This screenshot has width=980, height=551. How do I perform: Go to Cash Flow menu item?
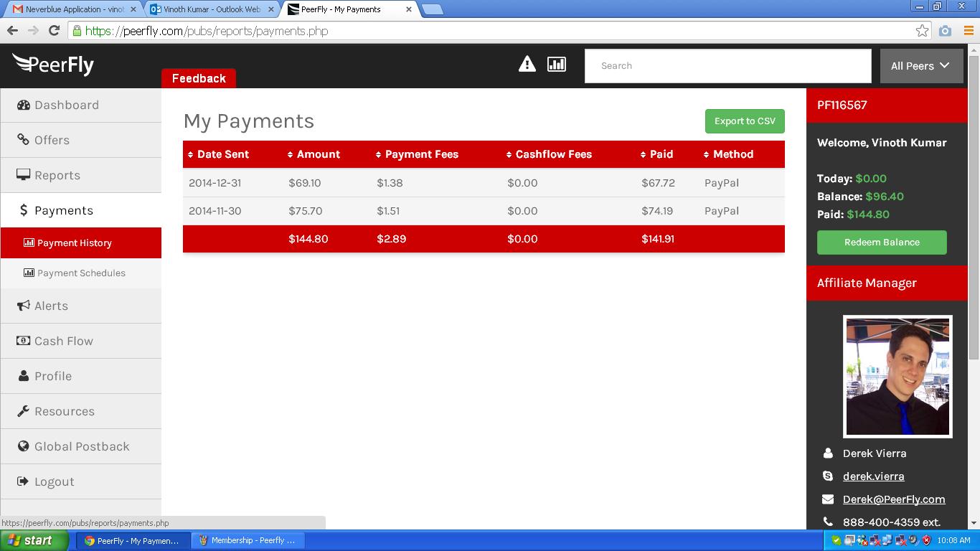tap(63, 341)
